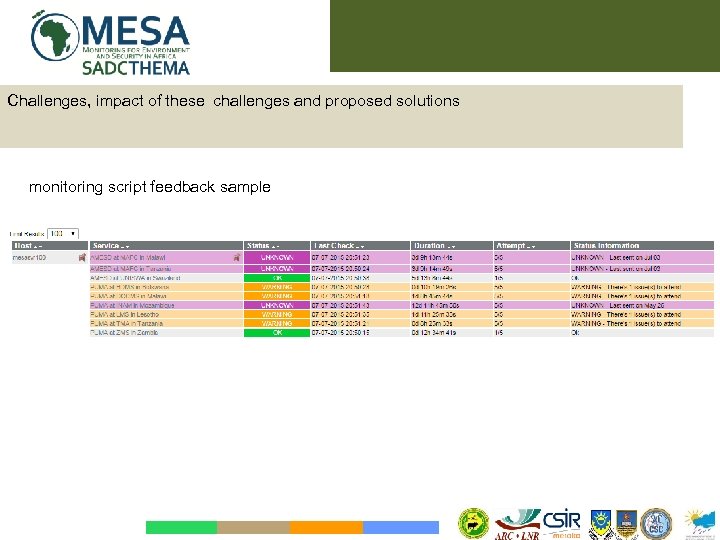Open service PUMA at INAM in Mozambique
Image resolution: width=720 pixels, height=540 pixels.
132,305
